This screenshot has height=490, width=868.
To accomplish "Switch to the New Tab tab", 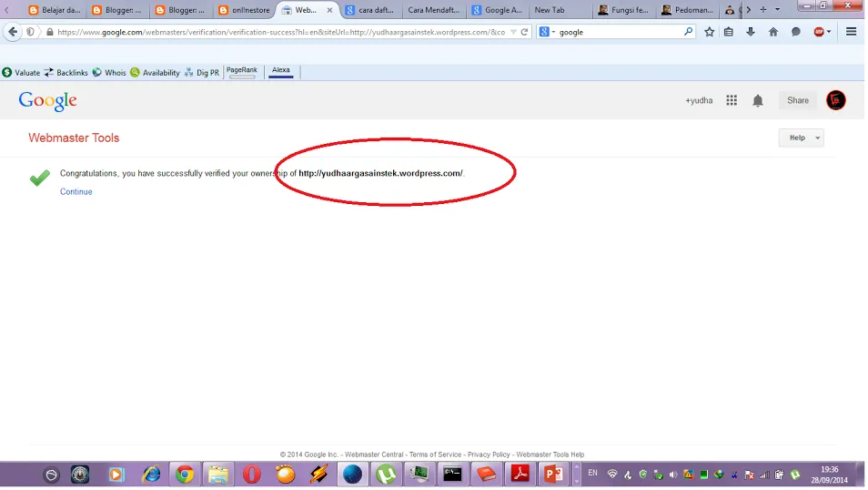I will 560,10.
